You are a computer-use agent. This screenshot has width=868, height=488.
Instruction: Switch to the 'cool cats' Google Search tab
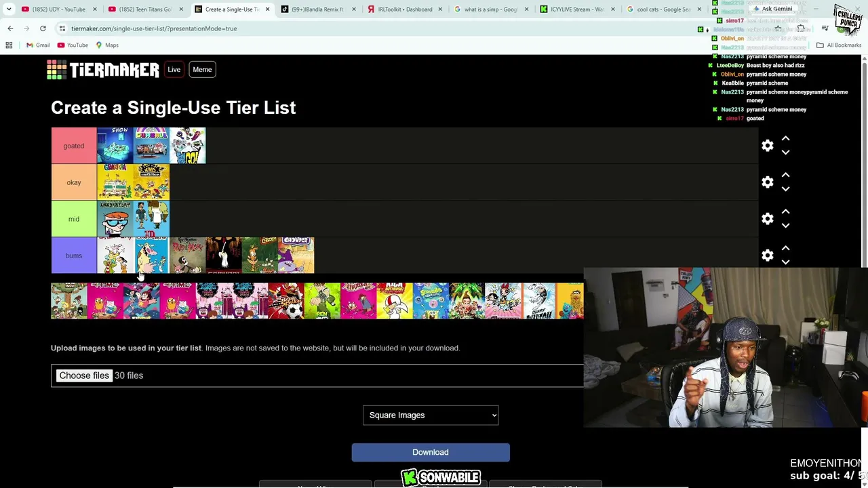coord(663,9)
